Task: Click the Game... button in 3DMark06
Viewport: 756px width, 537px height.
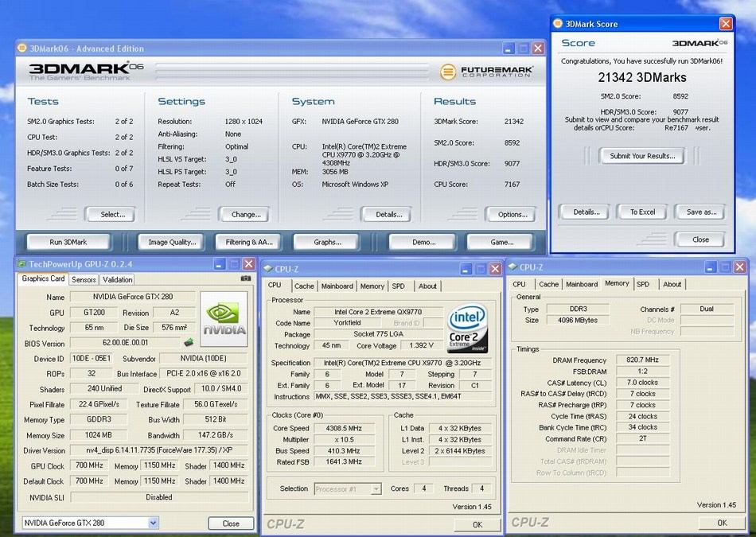Action: point(502,242)
